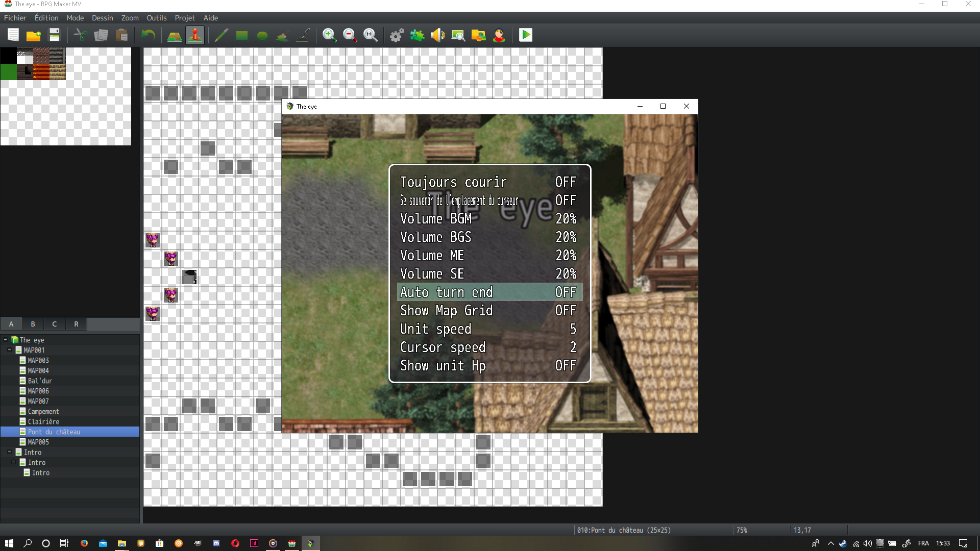Open the Event Searcher icon

pos(458,35)
